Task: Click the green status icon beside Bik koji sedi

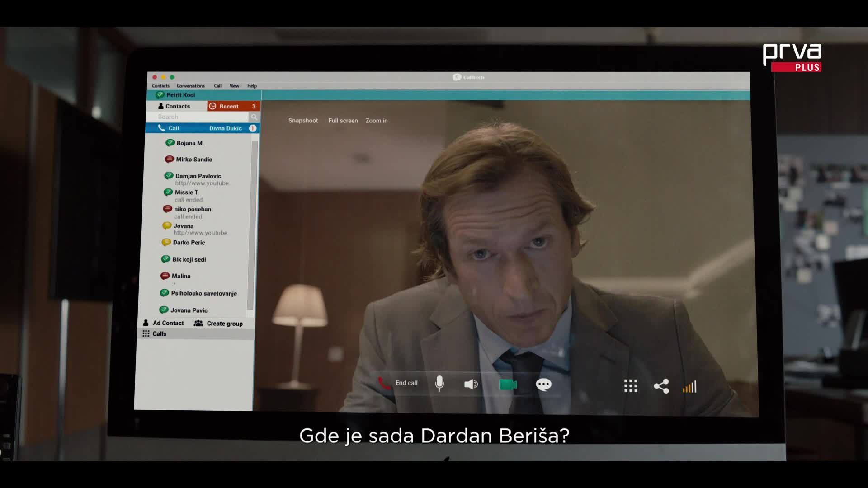Action: pyautogui.click(x=165, y=259)
